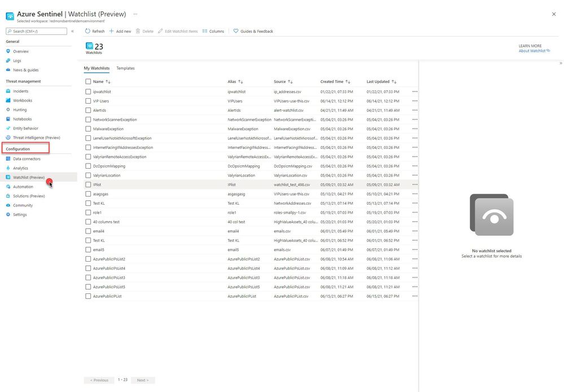Image resolution: width=564 pixels, height=392 pixels.
Task: Open more options for Test KL emails row 06/01/21
Action: point(415,240)
